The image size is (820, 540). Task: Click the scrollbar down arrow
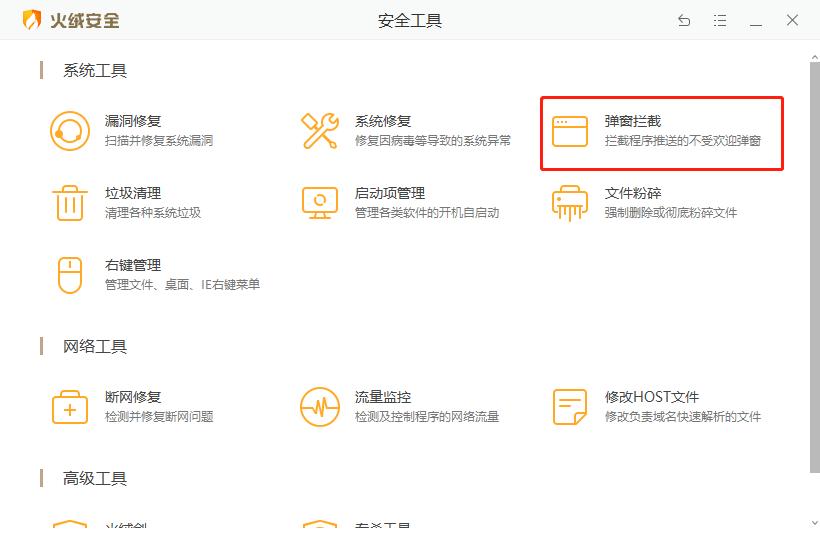point(815,522)
